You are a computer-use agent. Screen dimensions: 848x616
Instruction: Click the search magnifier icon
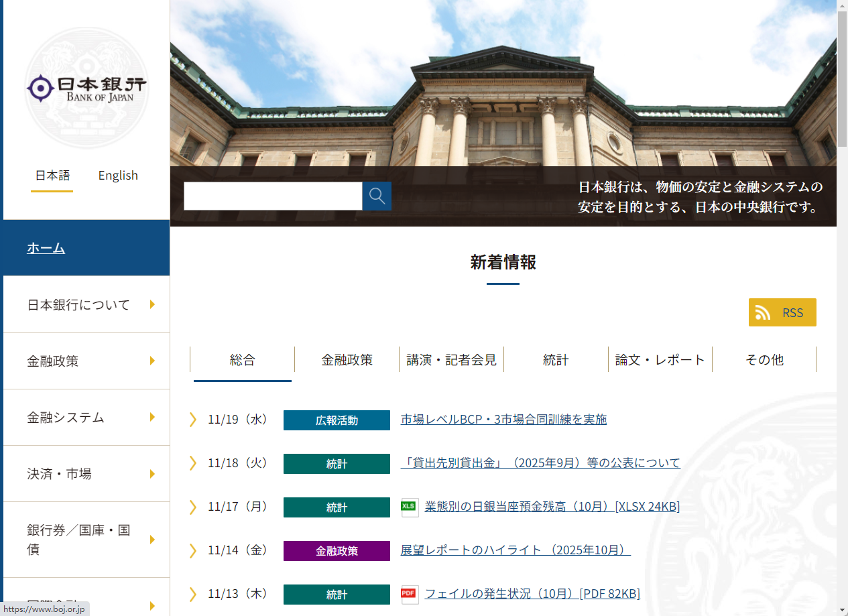coord(376,196)
